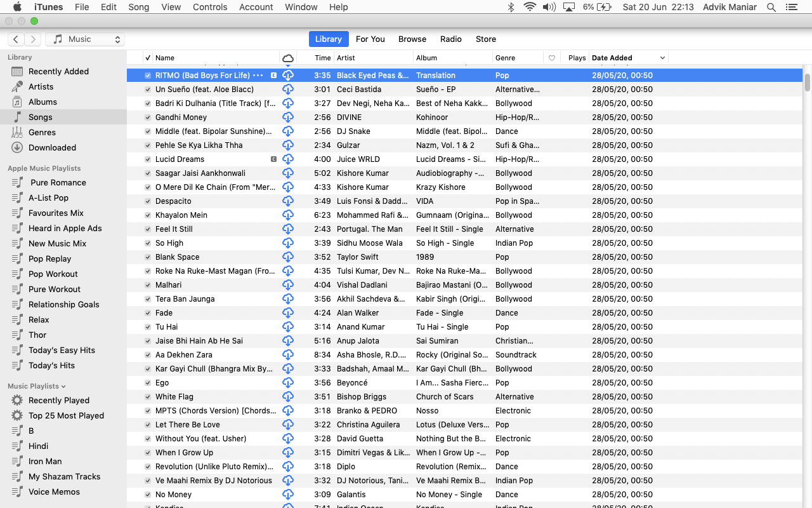Open Genres view in the sidebar

pos(42,132)
